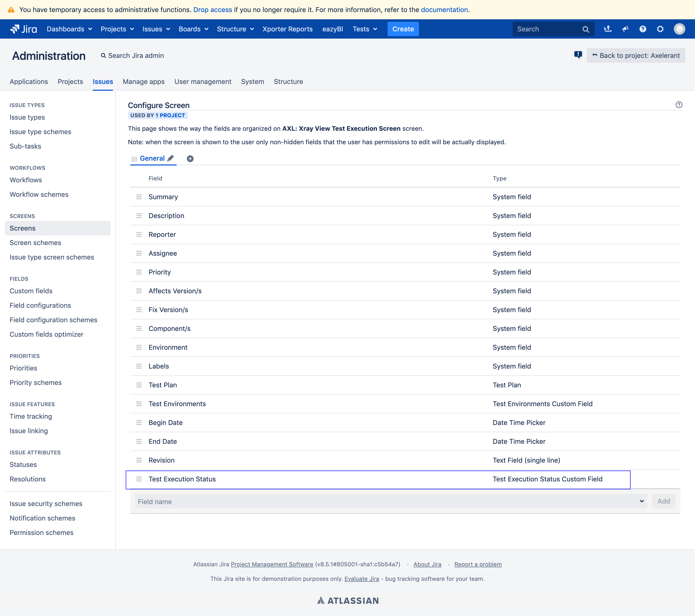Select the System administration tab
Viewport: 695px width, 616px height.
coord(252,82)
